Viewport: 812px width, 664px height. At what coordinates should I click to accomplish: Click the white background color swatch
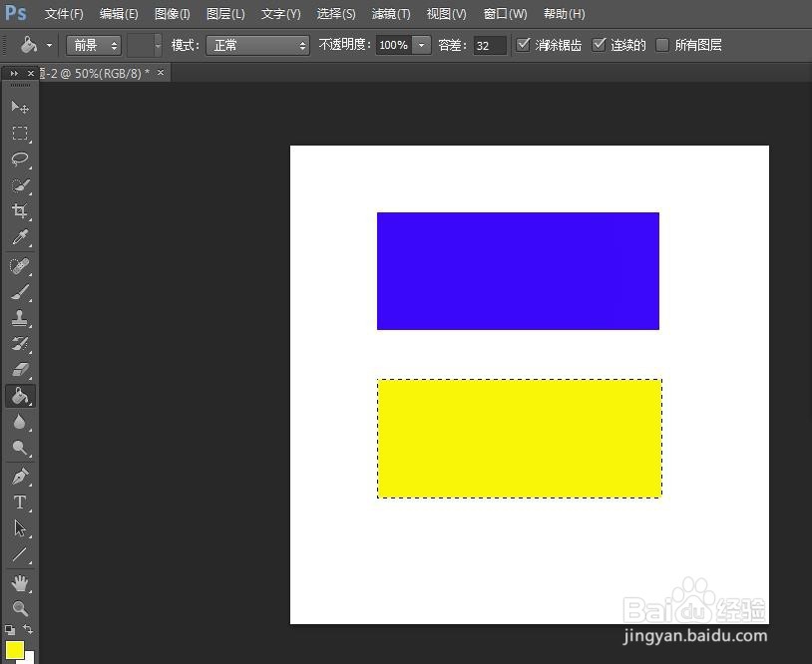coord(30,658)
